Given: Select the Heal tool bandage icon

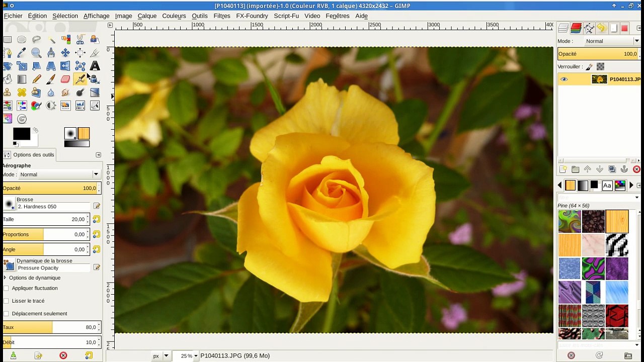Looking at the screenshot, I should (22, 93).
